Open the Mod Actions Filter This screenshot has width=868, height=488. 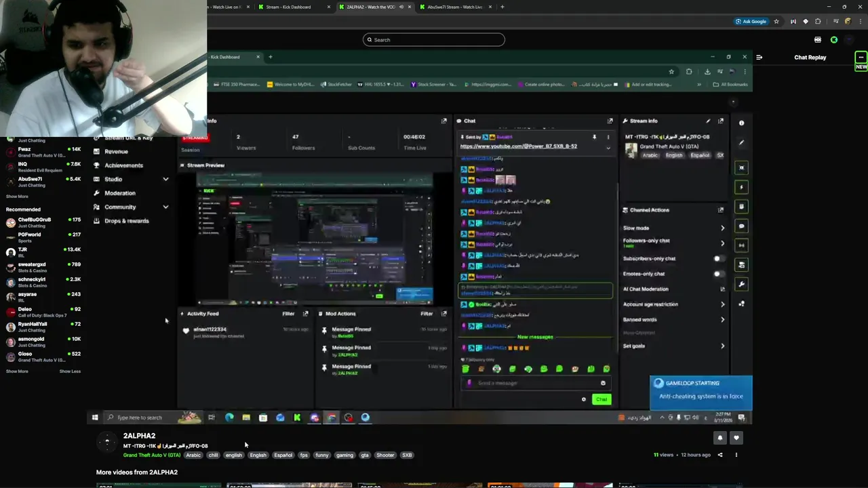click(x=427, y=314)
